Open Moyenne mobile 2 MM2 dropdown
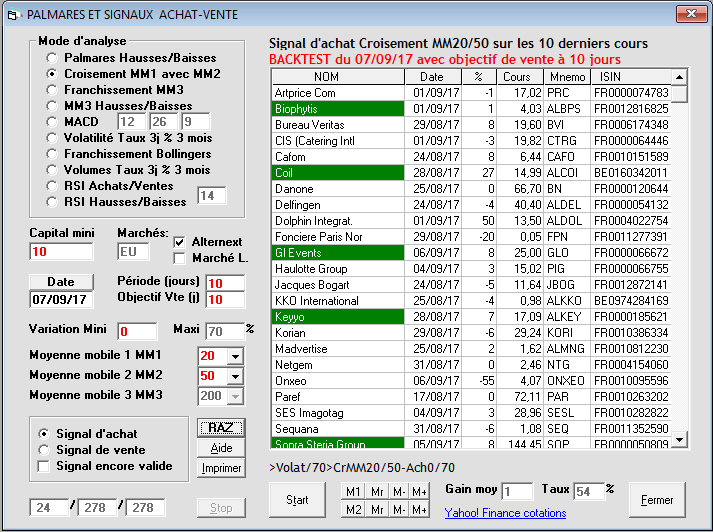 click(235, 376)
